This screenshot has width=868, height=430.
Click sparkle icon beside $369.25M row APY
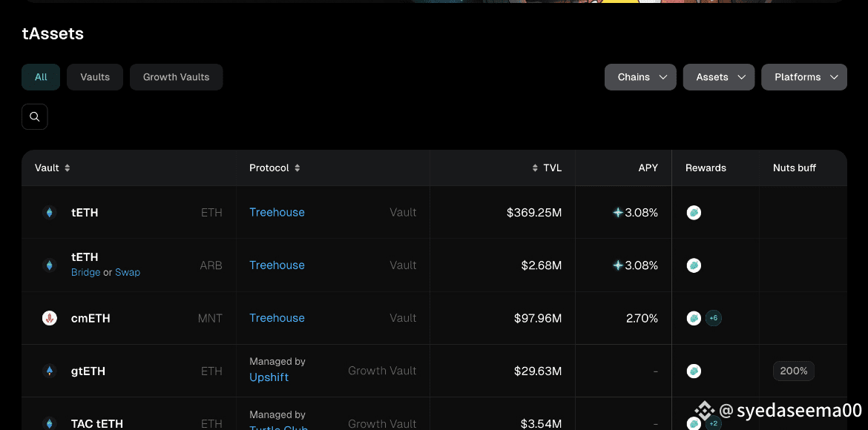(x=618, y=213)
